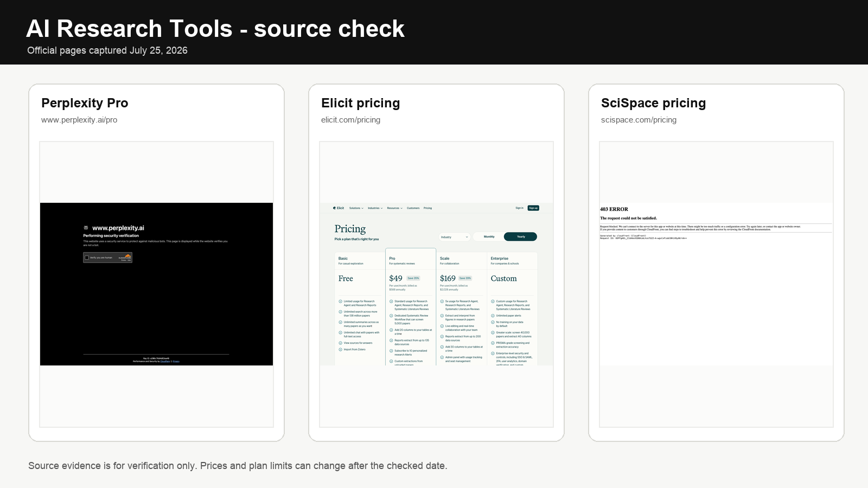Click the 'Basic' plan heading
The height and width of the screenshot is (488, 868).
343,259
